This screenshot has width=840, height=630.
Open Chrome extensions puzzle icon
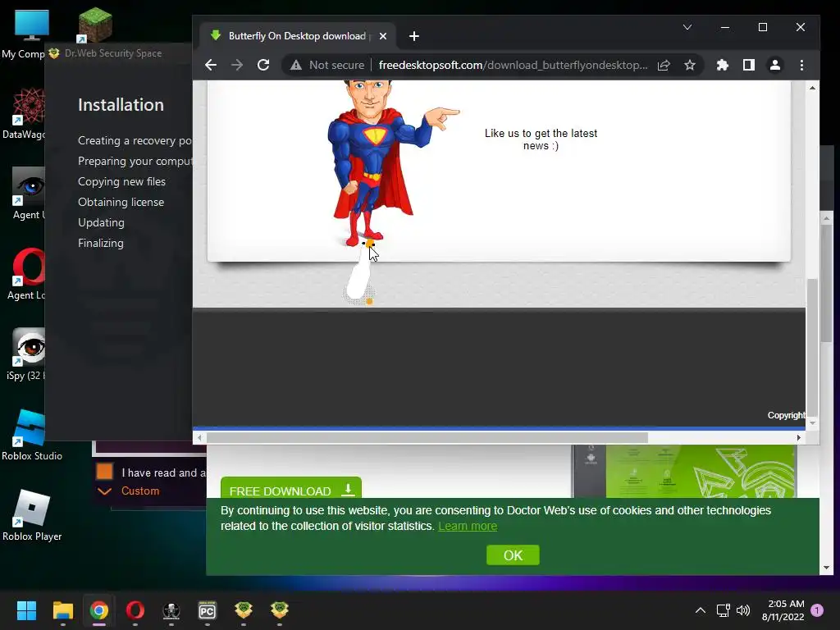[x=722, y=66]
